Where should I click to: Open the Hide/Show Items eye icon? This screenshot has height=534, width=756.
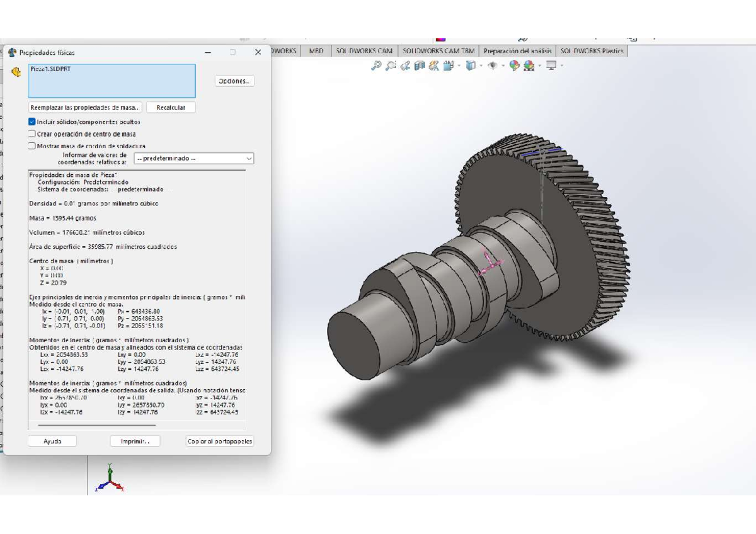pos(493,65)
